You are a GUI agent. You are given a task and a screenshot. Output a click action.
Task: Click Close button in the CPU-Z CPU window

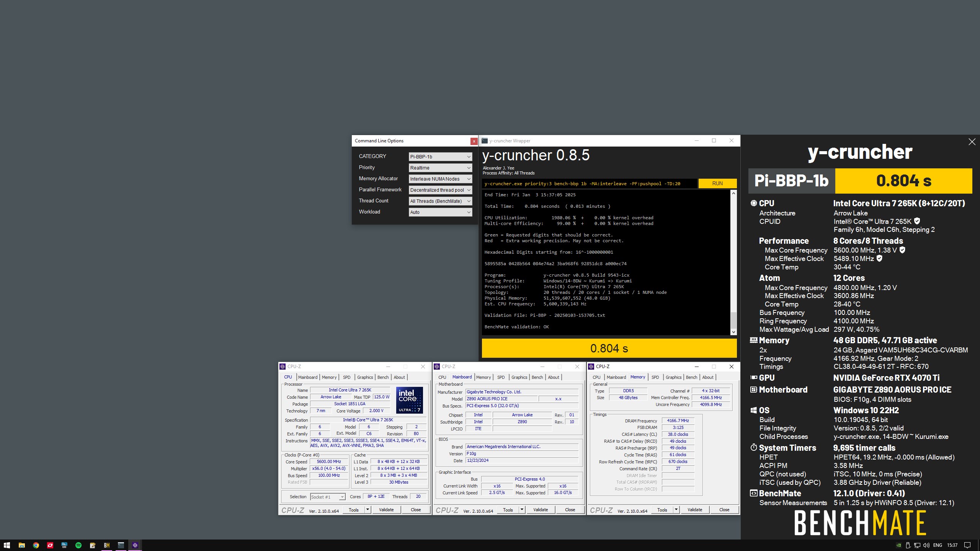[x=416, y=510]
